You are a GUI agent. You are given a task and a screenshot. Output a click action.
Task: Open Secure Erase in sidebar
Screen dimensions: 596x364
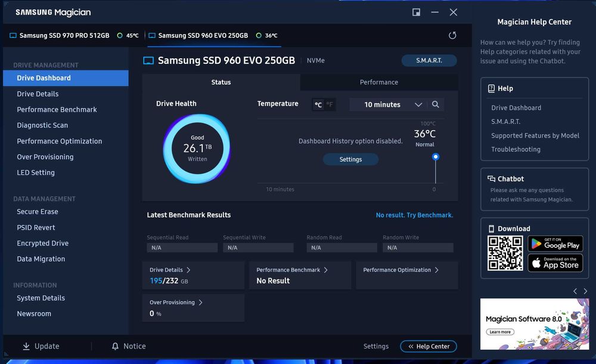(x=37, y=211)
